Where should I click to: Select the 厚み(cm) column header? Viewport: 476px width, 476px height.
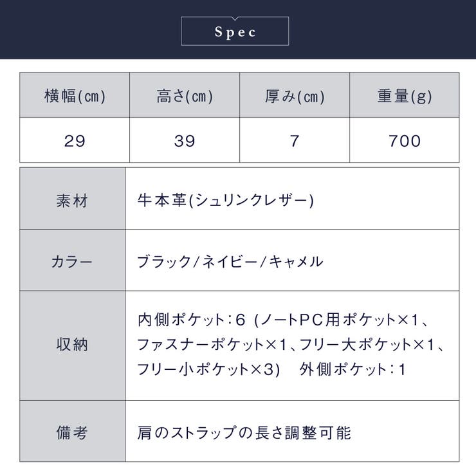point(295,96)
